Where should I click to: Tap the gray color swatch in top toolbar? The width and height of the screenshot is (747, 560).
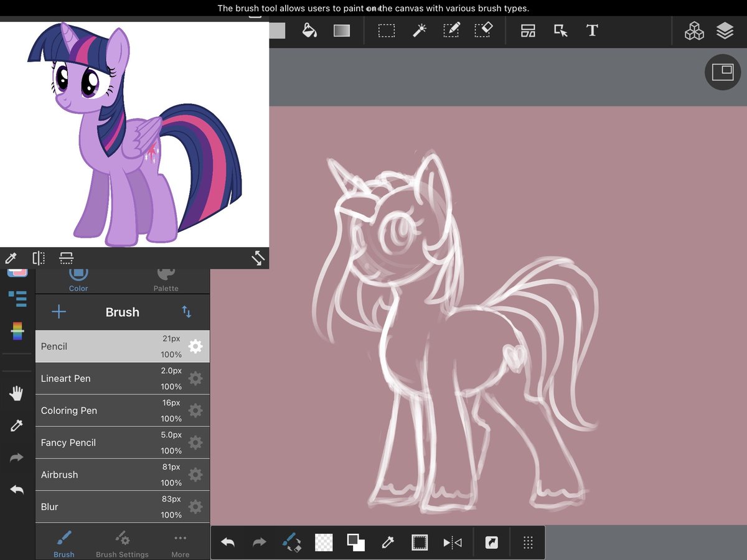tap(277, 30)
